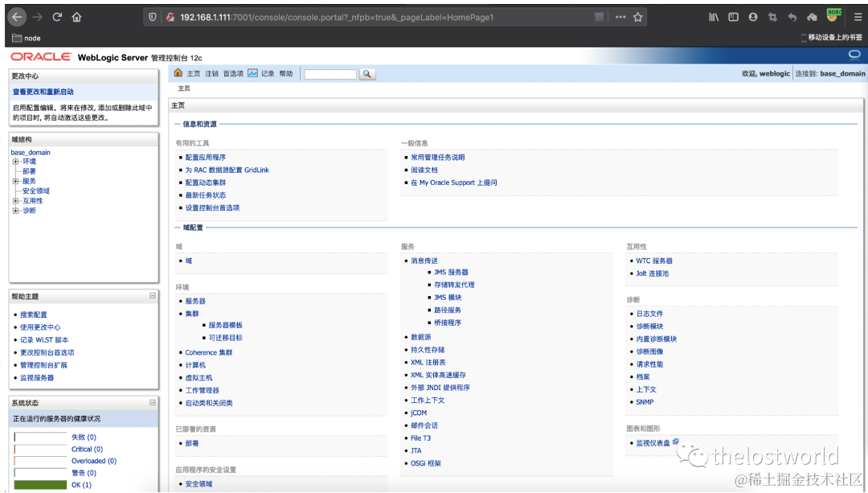
Task: Open 首选项 in the toolbar
Action: click(233, 74)
